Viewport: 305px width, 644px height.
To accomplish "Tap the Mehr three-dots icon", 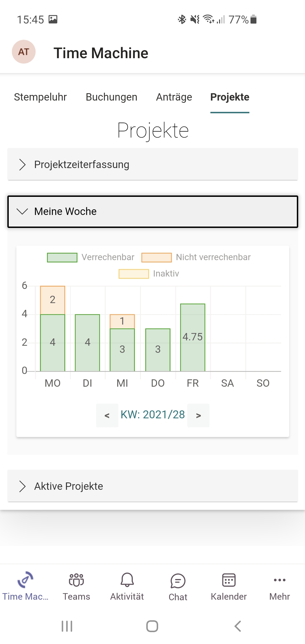I will (x=280, y=580).
